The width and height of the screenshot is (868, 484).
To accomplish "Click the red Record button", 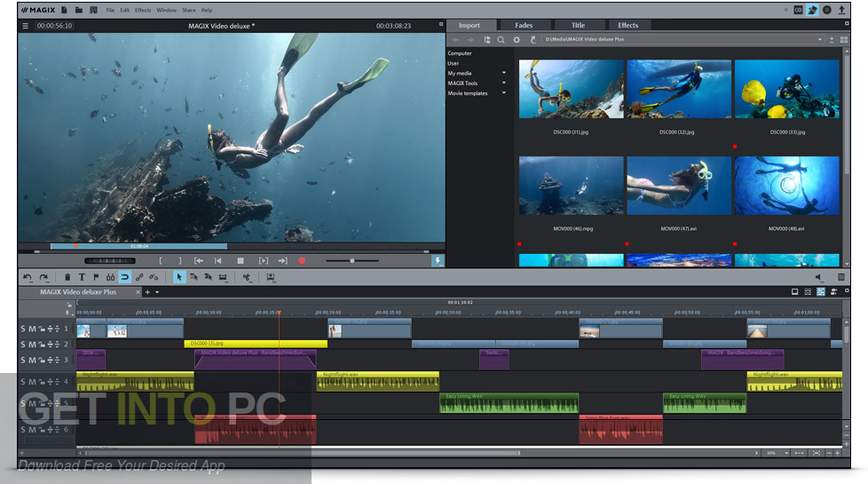I will [x=302, y=261].
